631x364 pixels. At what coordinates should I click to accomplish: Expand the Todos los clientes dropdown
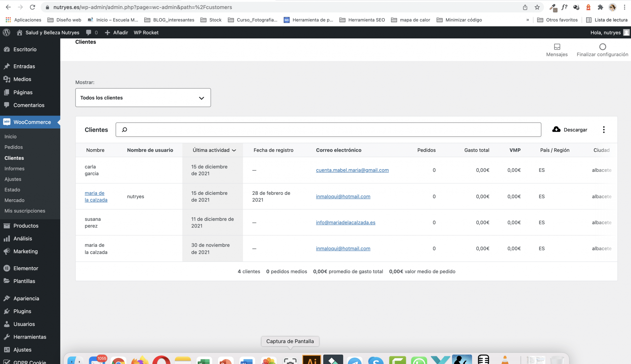(143, 98)
